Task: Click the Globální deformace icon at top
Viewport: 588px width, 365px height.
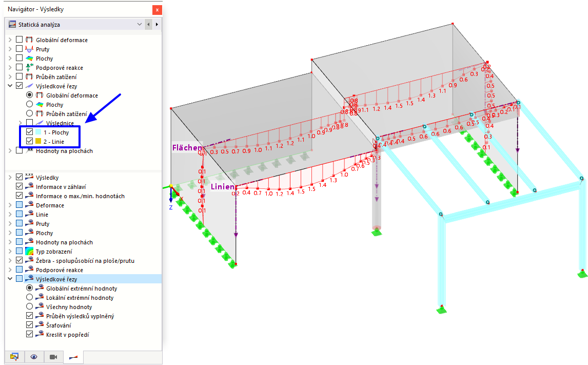Action: (29, 40)
